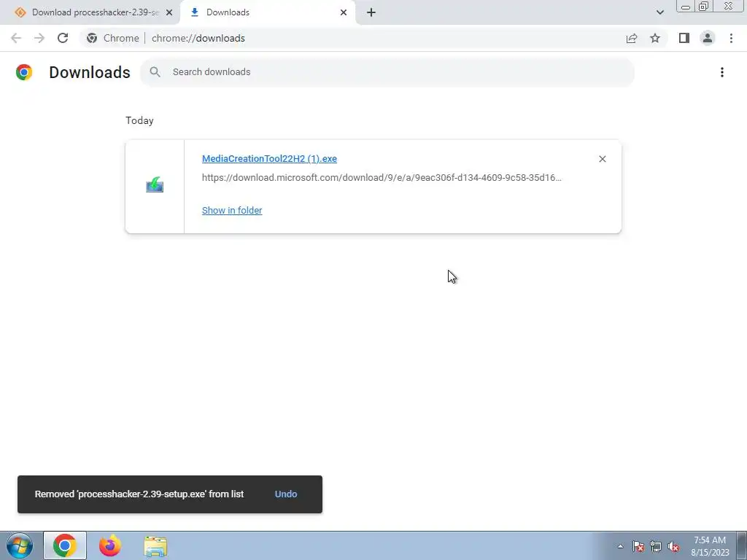Open the Downloads page more-actions menu

(722, 72)
